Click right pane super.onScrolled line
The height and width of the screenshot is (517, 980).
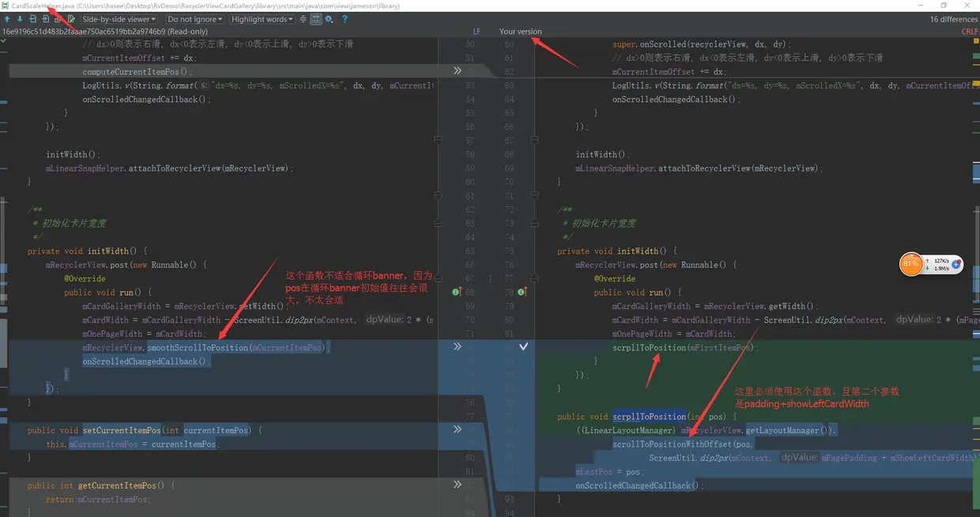click(702, 44)
